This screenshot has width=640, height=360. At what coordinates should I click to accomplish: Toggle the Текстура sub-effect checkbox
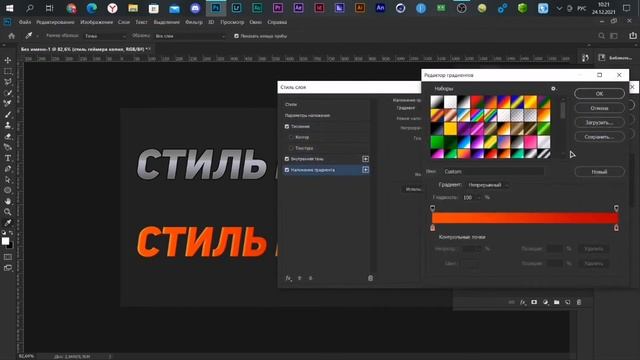point(291,148)
